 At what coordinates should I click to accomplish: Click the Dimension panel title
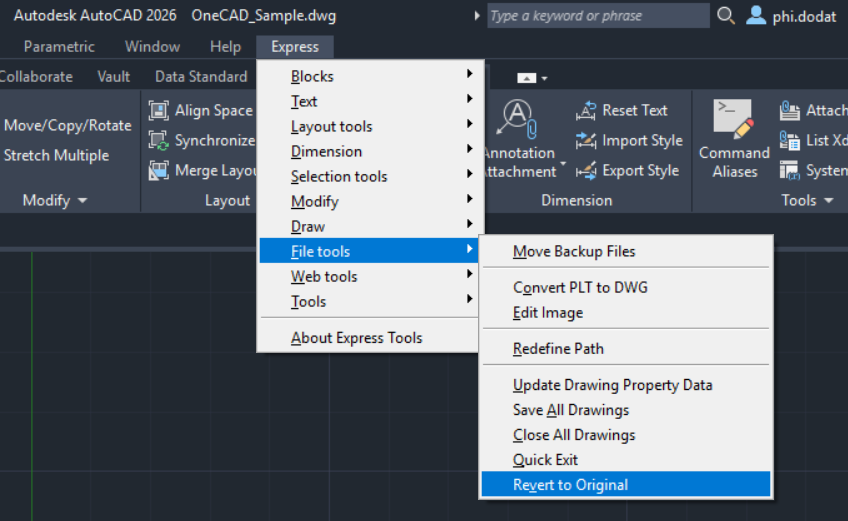tap(577, 201)
